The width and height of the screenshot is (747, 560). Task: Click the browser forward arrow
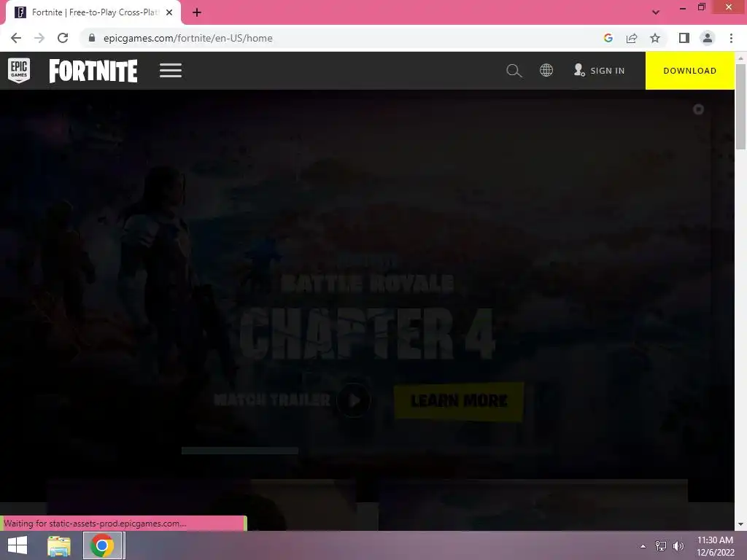pyautogui.click(x=39, y=38)
